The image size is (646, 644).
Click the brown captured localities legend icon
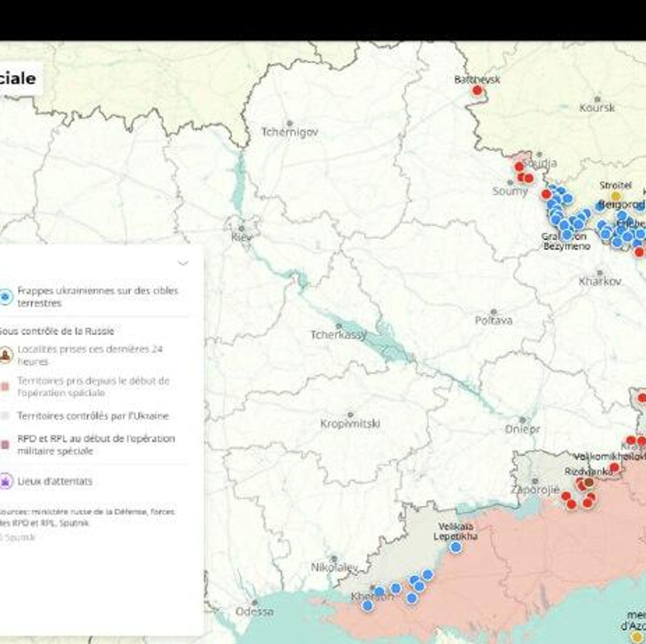tap(5, 355)
